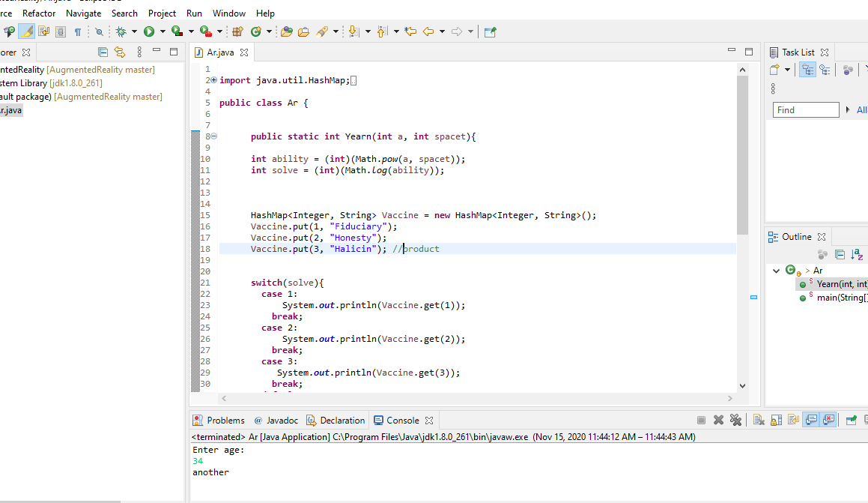Open the Help menu

pyautogui.click(x=265, y=13)
